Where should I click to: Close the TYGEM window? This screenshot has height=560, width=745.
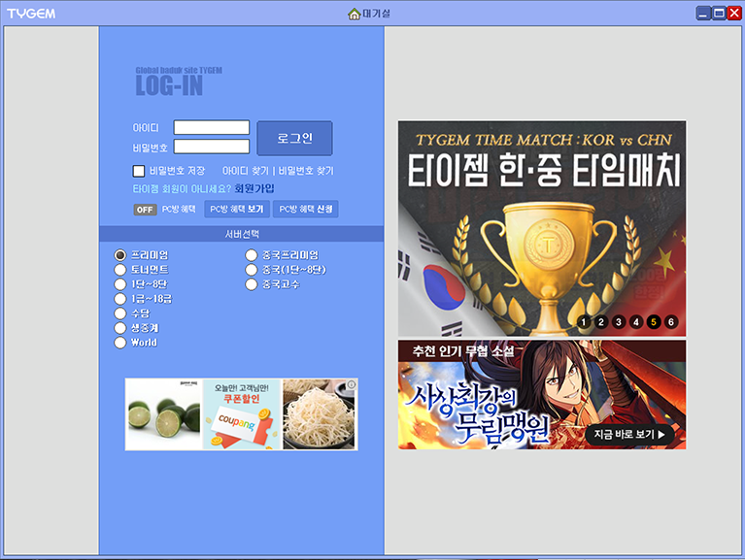734,14
